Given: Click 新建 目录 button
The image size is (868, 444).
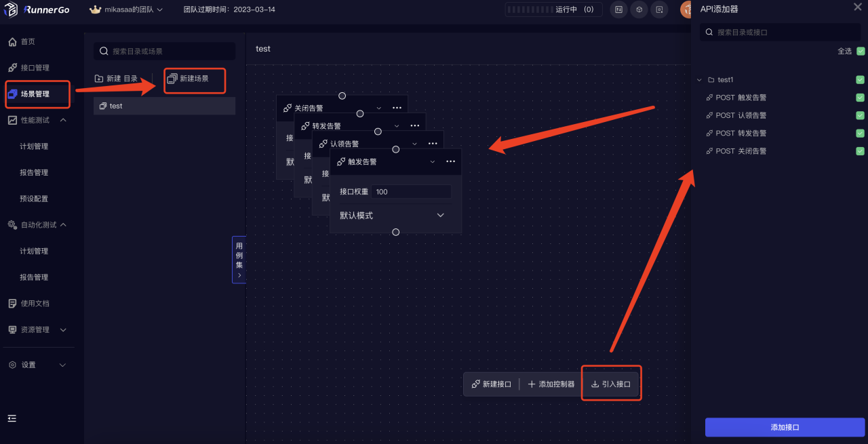Looking at the screenshot, I should [x=116, y=79].
